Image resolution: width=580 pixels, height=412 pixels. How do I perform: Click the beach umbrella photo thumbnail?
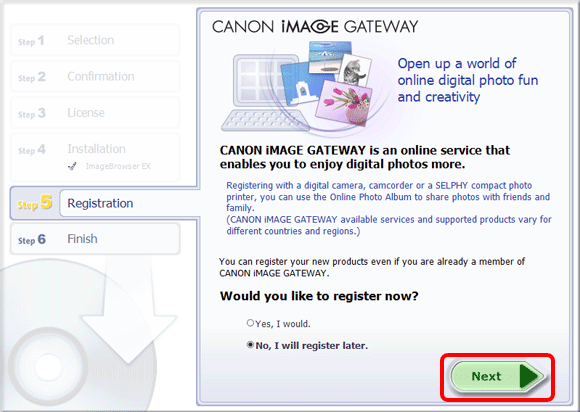click(330, 58)
